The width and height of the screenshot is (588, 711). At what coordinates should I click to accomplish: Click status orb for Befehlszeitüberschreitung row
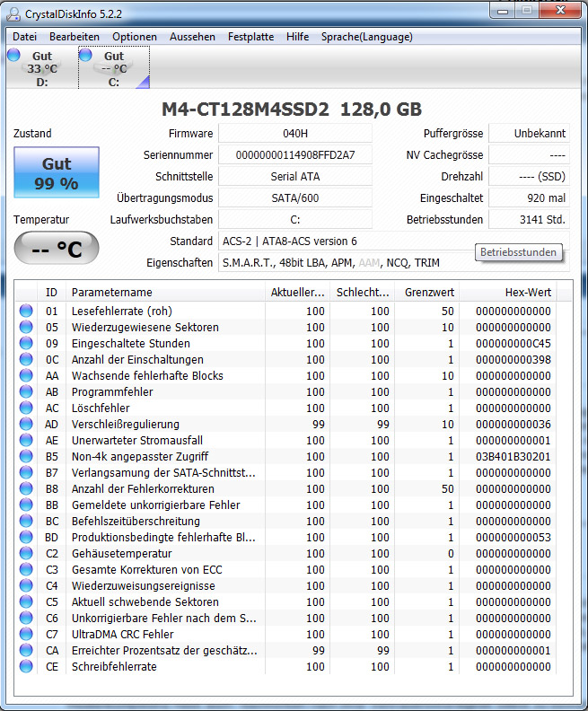(x=26, y=521)
